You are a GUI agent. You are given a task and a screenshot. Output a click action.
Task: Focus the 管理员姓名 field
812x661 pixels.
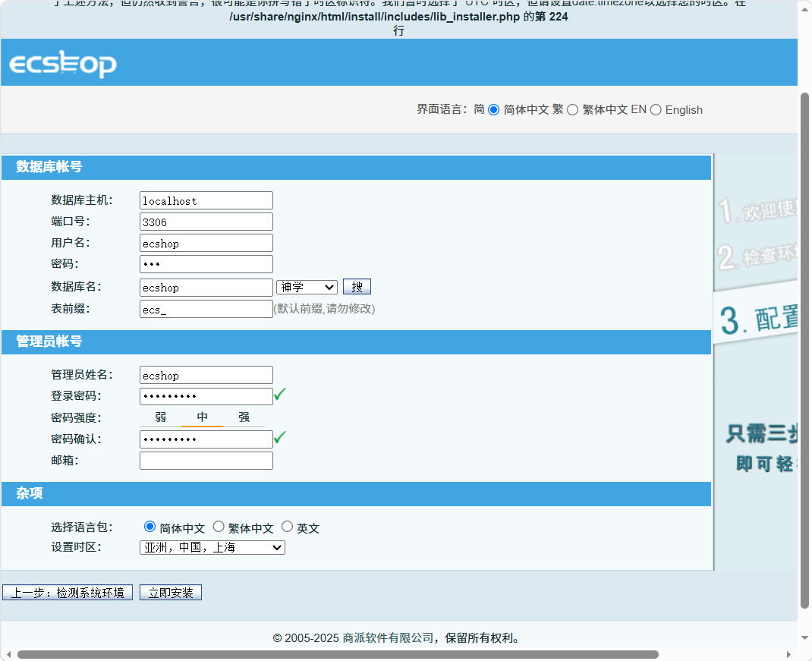pyautogui.click(x=206, y=375)
